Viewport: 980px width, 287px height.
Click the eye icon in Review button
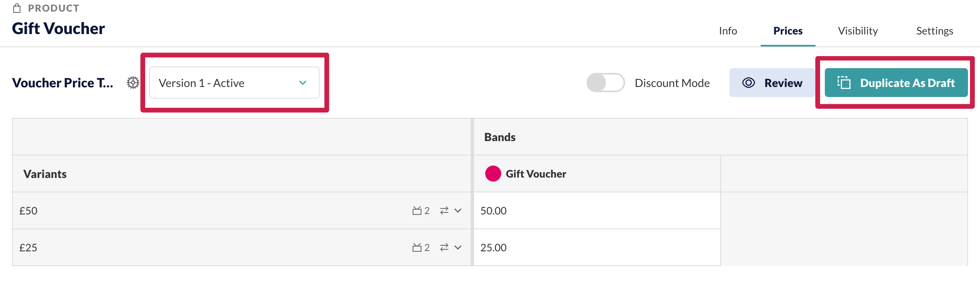(x=749, y=83)
